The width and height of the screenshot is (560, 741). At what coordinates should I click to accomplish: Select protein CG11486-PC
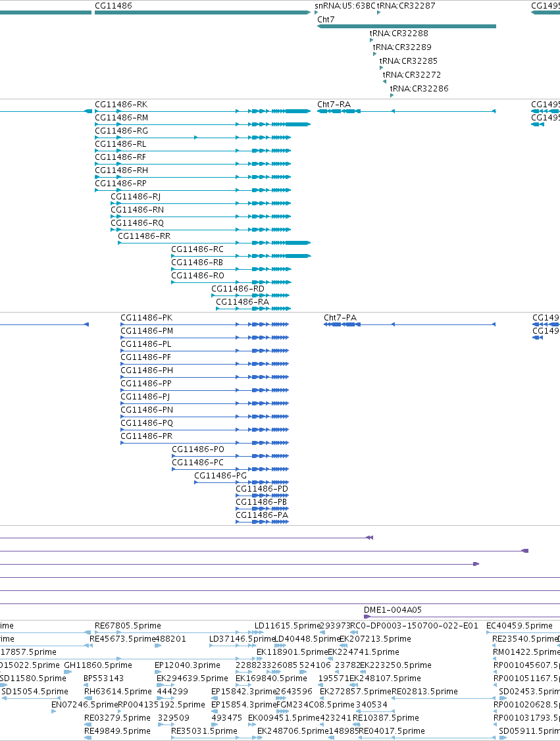pos(197,463)
